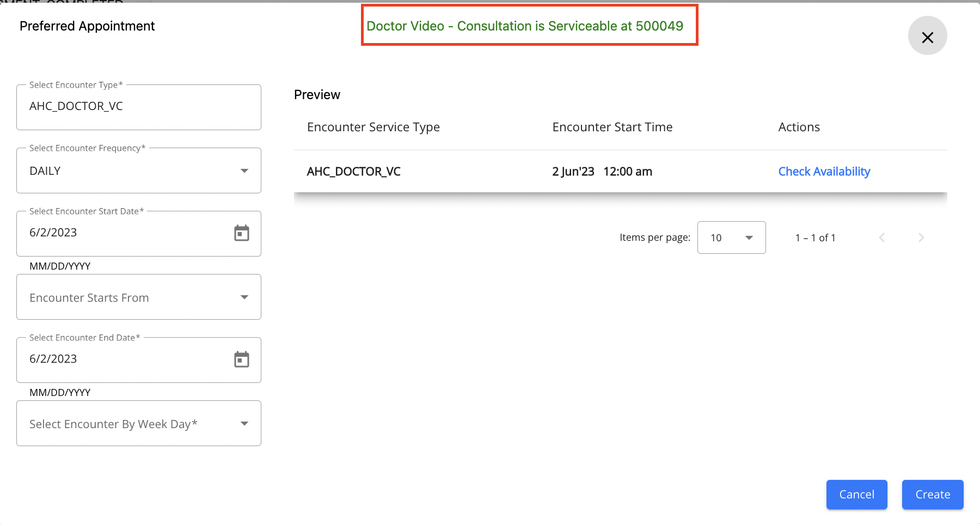This screenshot has width=980, height=524.
Task: Go to the previous page of results
Action: click(x=882, y=237)
